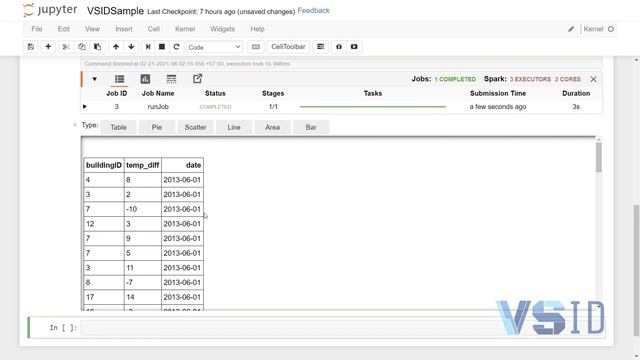The image size is (640, 360).
Task: Collapse the Spark jobs panel triangle
Action: pyautogui.click(x=95, y=79)
